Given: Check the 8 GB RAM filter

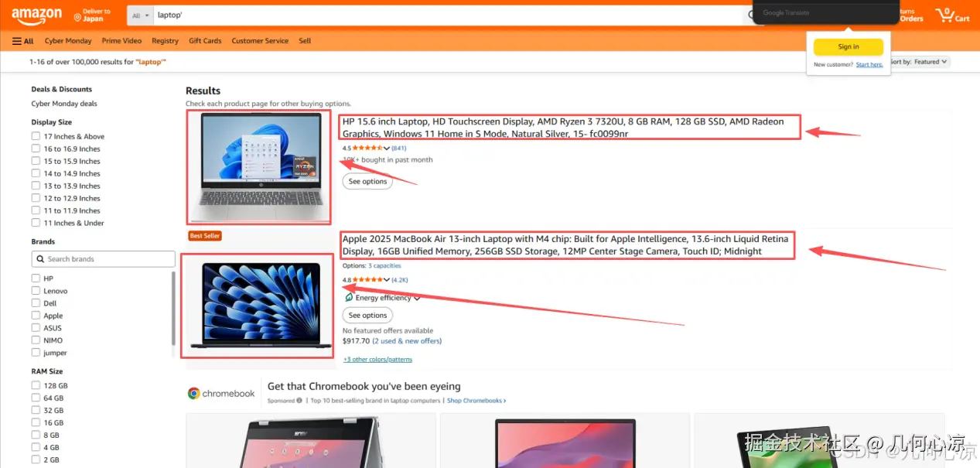Looking at the screenshot, I should [36, 435].
